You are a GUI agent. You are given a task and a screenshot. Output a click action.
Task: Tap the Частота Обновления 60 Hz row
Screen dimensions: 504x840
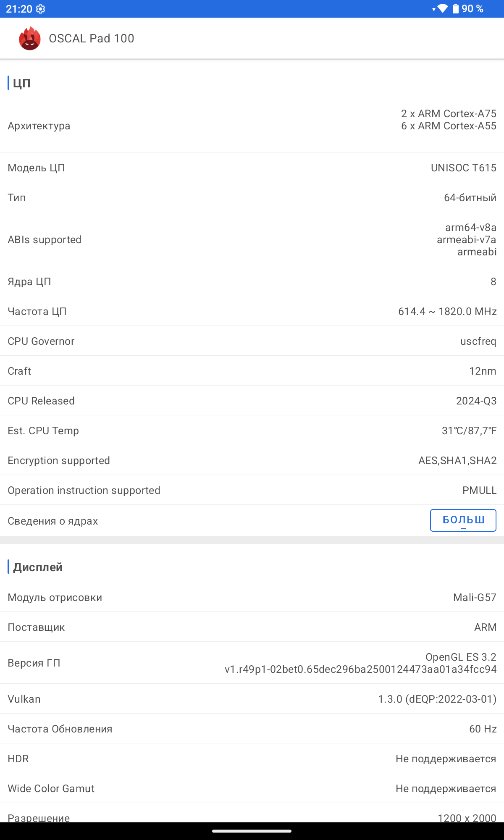click(252, 729)
